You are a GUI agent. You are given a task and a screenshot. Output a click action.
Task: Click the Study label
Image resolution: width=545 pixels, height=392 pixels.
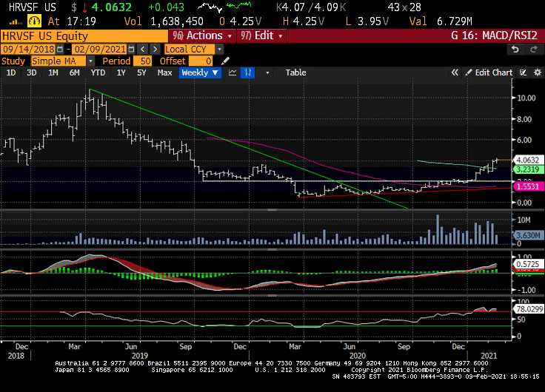point(13,61)
